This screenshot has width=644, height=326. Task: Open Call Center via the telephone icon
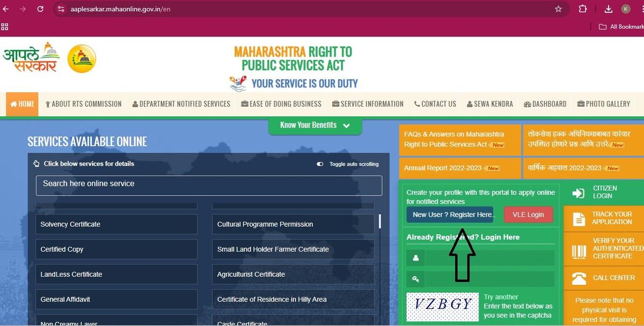[x=578, y=278]
